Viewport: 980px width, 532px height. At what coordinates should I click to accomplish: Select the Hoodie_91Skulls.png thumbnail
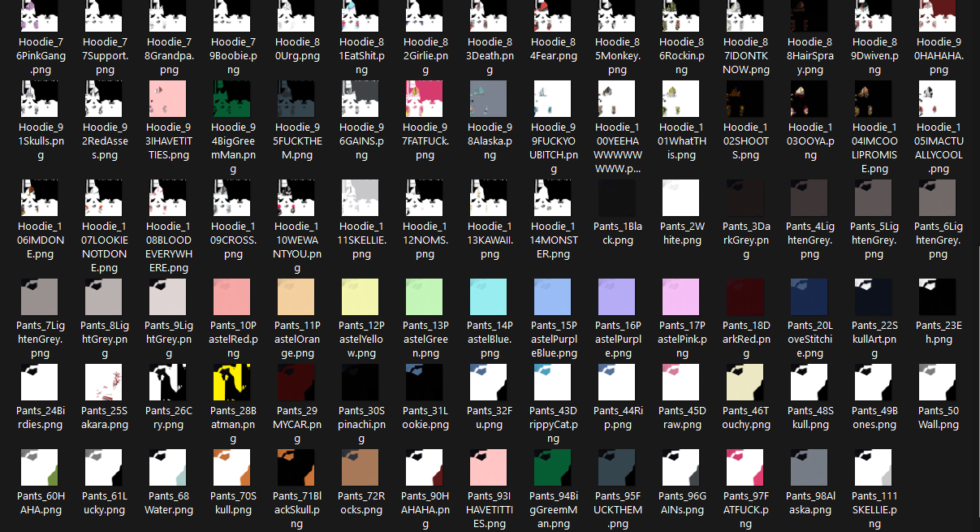38,100
